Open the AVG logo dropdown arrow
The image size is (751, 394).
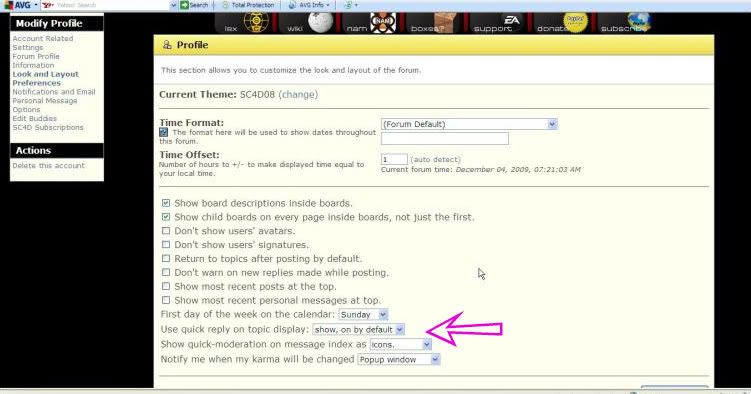36,5
